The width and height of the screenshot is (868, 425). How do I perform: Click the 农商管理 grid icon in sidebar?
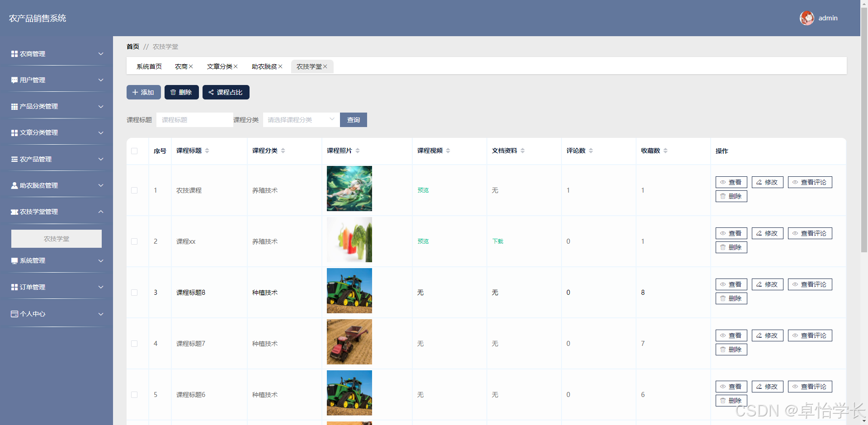pos(14,54)
